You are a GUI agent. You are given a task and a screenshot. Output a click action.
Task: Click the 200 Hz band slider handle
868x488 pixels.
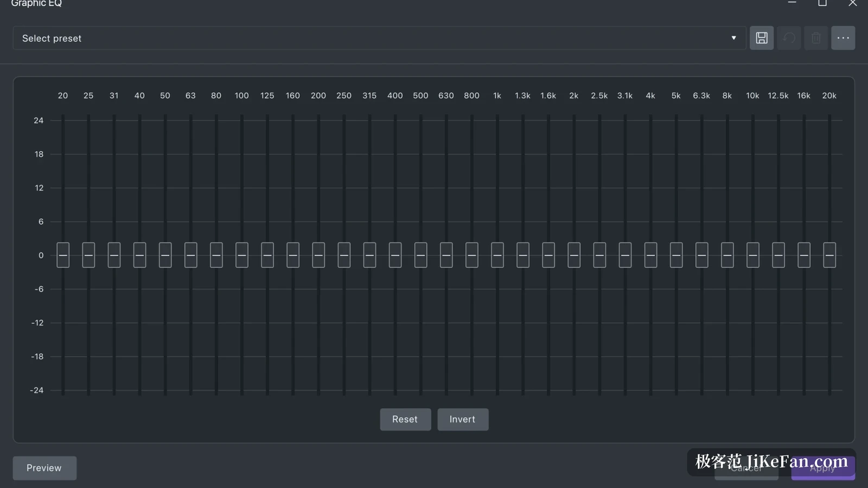(318, 255)
